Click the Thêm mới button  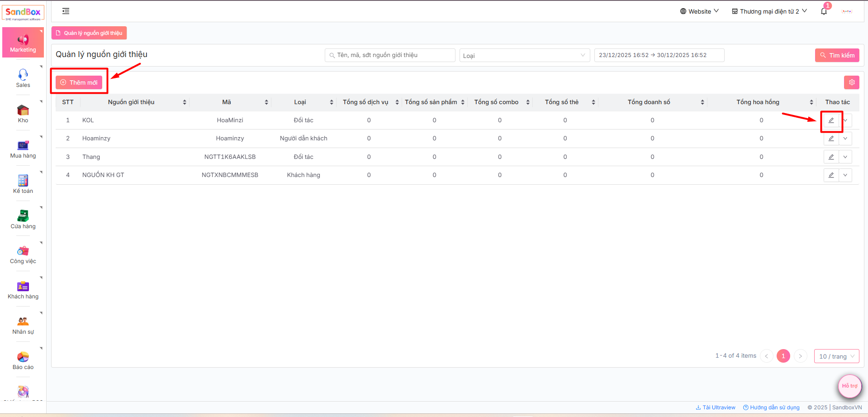[79, 82]
